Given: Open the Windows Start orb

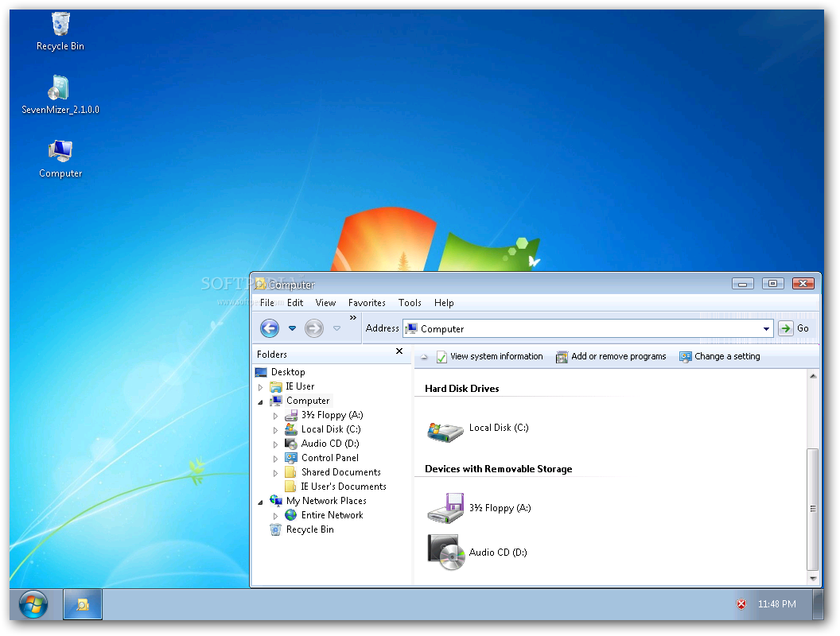Looking at the screenshot, I should 33,604.
